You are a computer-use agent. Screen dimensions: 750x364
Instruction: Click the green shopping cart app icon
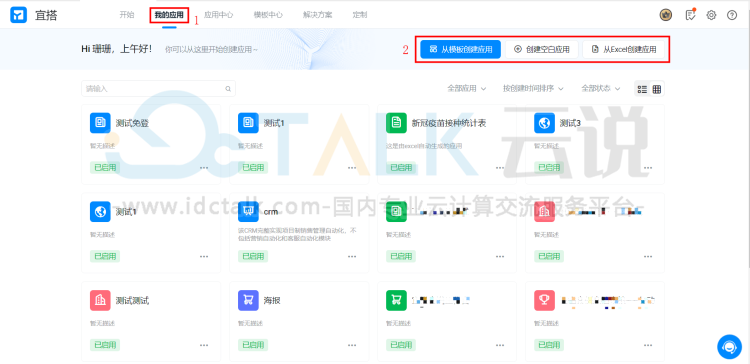396,300
